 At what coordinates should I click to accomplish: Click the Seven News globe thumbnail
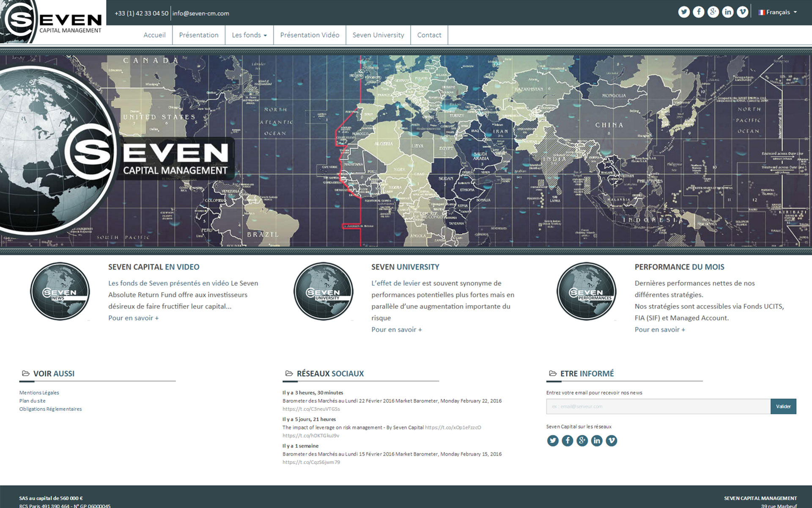(x=60, y=291)
